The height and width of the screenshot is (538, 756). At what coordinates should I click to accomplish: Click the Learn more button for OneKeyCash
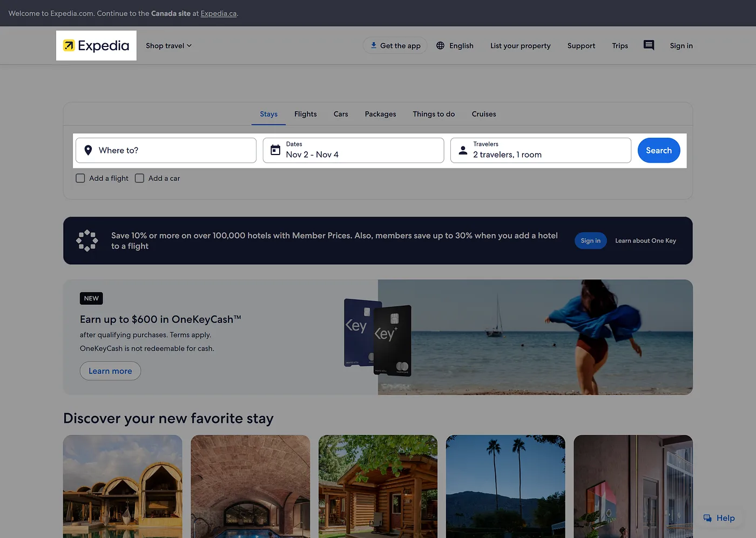pyautogui.click(x=110, y=371)
